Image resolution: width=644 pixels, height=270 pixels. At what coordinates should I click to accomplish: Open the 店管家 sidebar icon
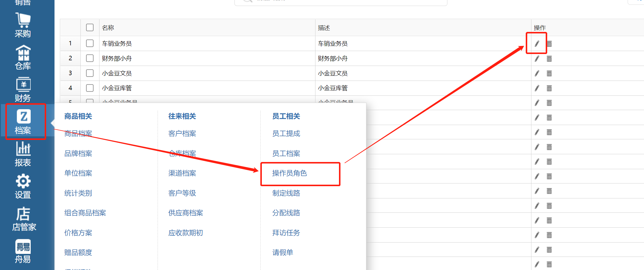24,219
